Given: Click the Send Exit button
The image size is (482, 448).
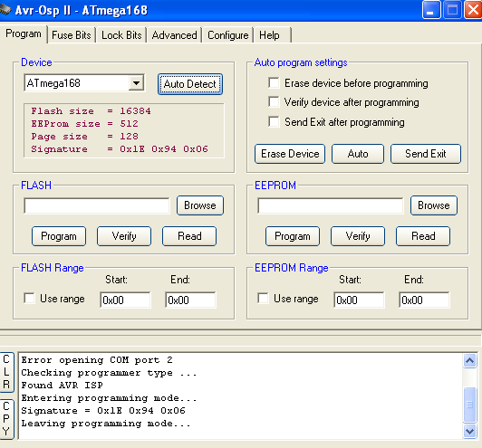Looking at the screenshot, I should 426,154.
